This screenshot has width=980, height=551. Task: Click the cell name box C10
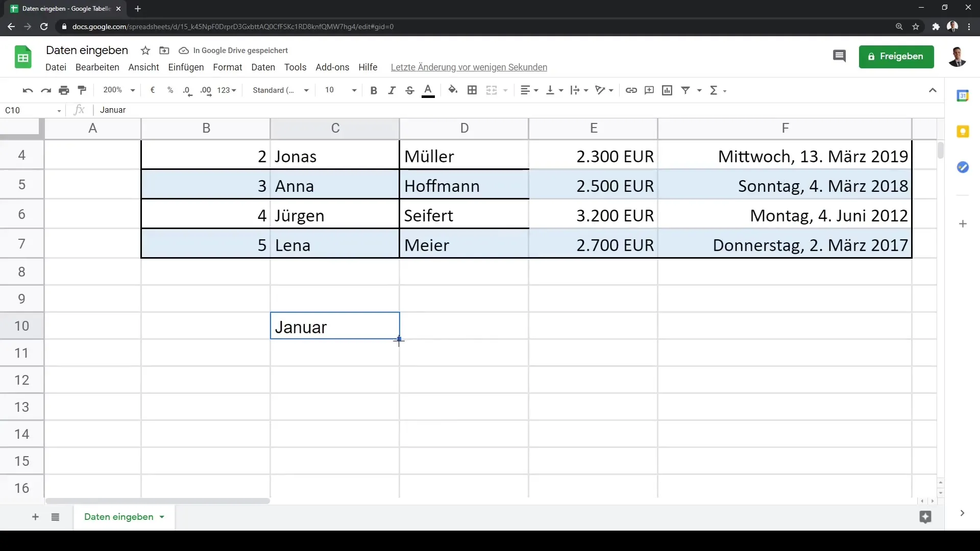(x=33, y=110)
